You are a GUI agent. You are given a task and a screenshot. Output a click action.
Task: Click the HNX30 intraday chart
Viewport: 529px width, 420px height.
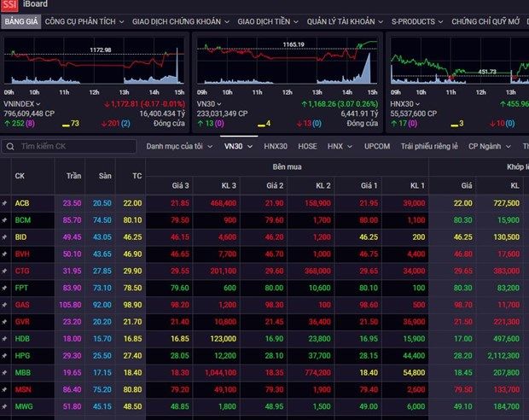click(460, 61)
